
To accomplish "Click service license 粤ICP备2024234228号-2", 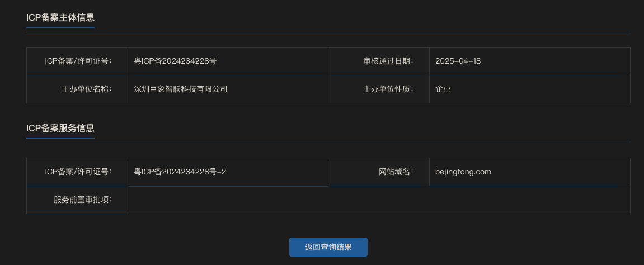I will point(180,172).
